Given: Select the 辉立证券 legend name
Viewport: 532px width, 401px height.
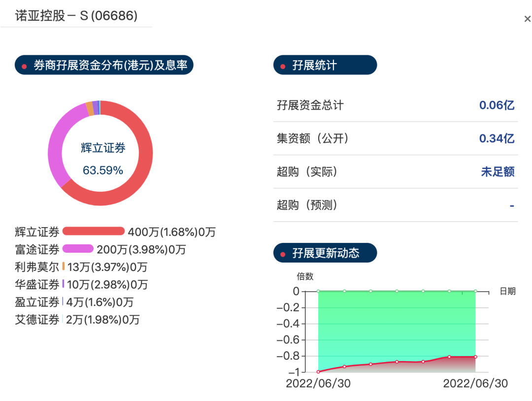Looking at the screenshot, I should (37, 232).
